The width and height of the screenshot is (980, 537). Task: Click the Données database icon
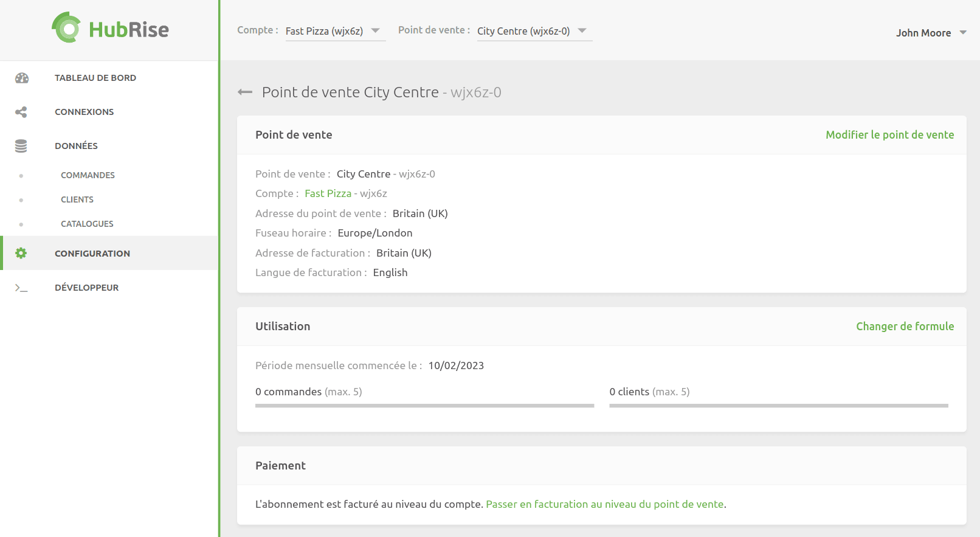click(x=21, y=146)
